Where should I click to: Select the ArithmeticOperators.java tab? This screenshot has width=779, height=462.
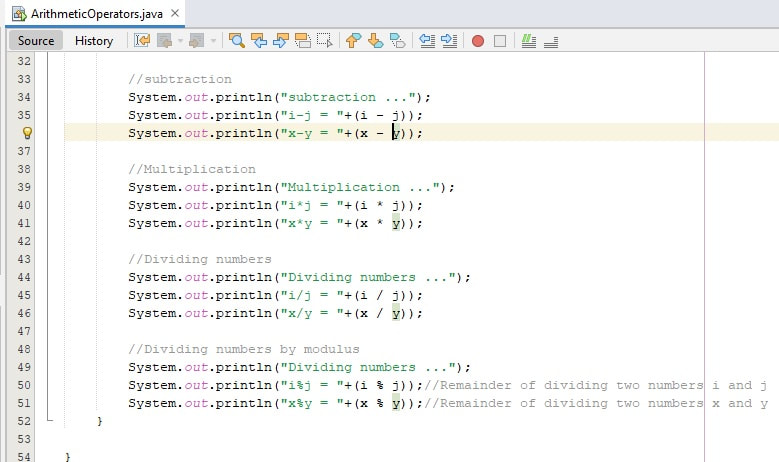pyautogui.click(x=97, y=13)
